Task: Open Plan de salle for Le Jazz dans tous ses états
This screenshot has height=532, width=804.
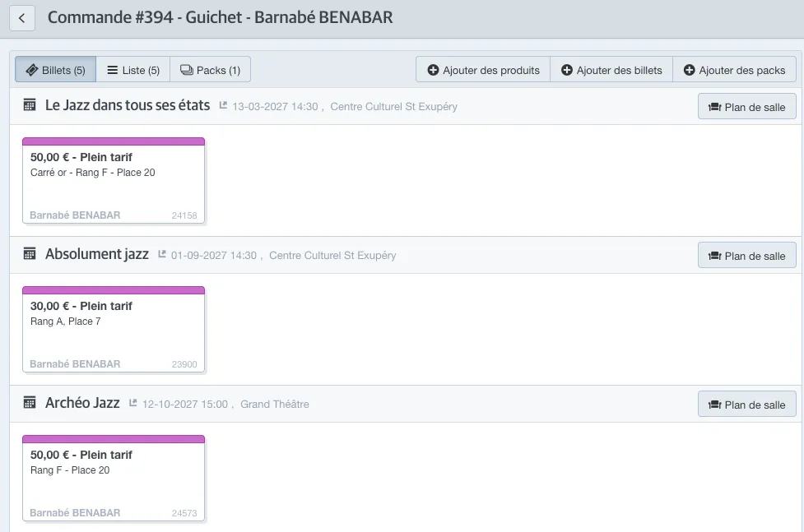Action: tap(746, 107)
